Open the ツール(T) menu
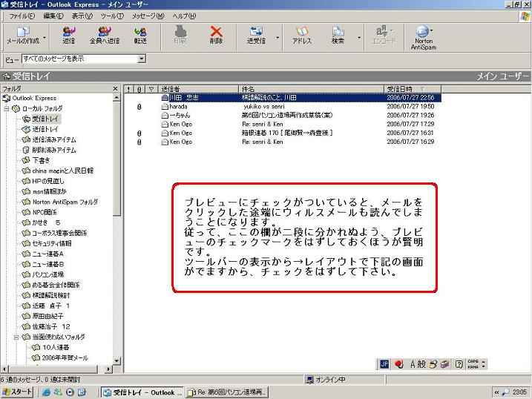Screen dimensions: 532x399 [112, 16]
